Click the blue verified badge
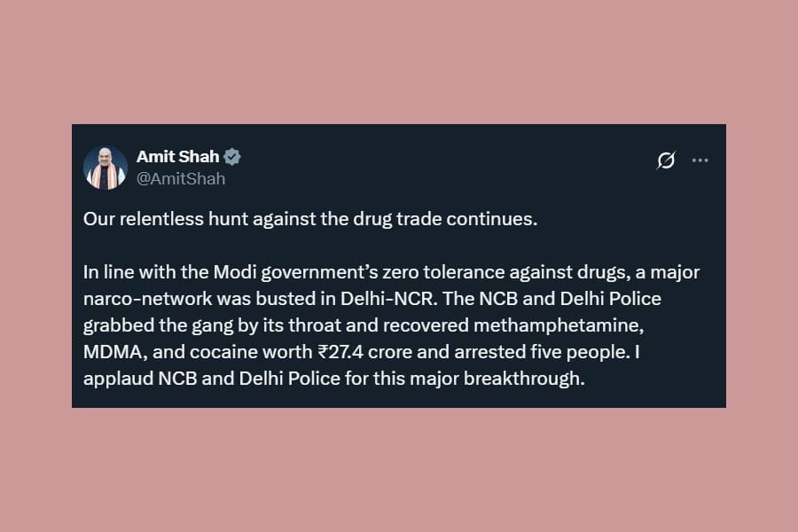798x532 pixels. coord(232,157)
